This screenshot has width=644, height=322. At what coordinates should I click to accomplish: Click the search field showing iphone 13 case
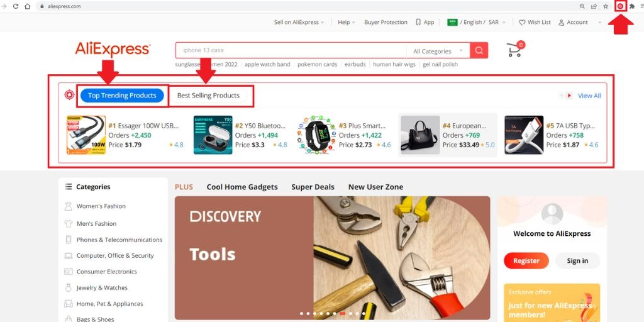[291, 50]
